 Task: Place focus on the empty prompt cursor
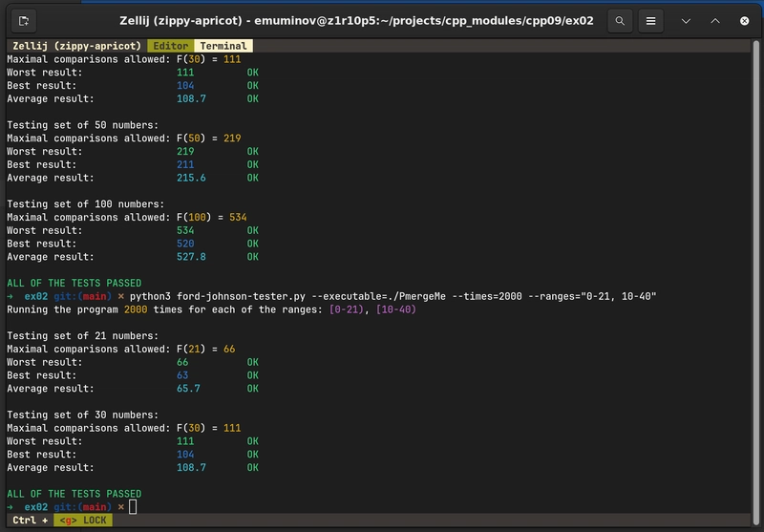(x=133, y=506)
